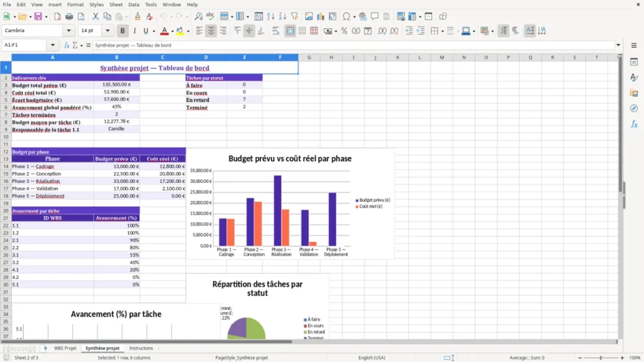Expand the font size dropdown
Viewport: 644px width, 362px height.
click(108, 30)
